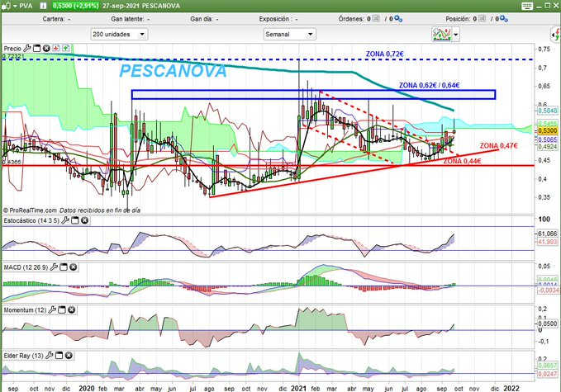
Task: Click the 2021 label on the time axis
Action: pos(298,388)
